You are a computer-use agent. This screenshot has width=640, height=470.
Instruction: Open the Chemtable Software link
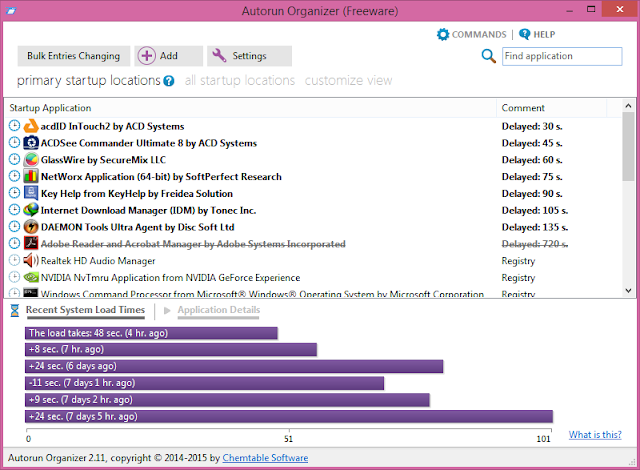[265, 458]
